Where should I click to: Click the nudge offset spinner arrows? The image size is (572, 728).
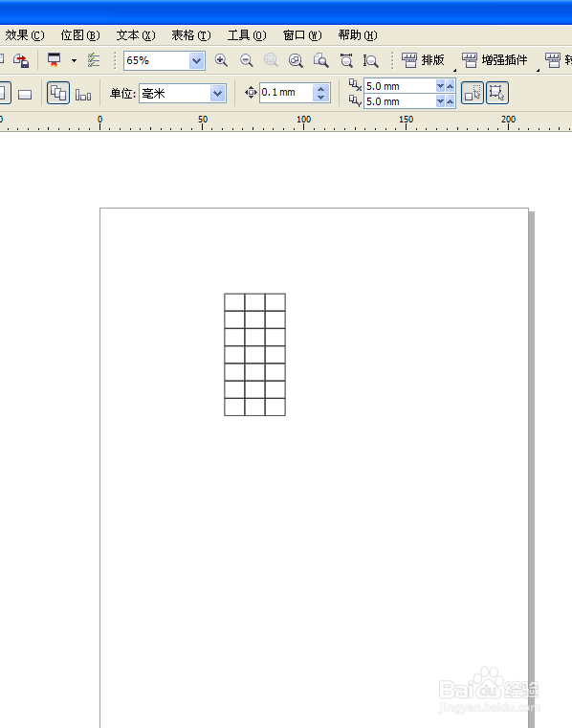(x=320, y=93)
